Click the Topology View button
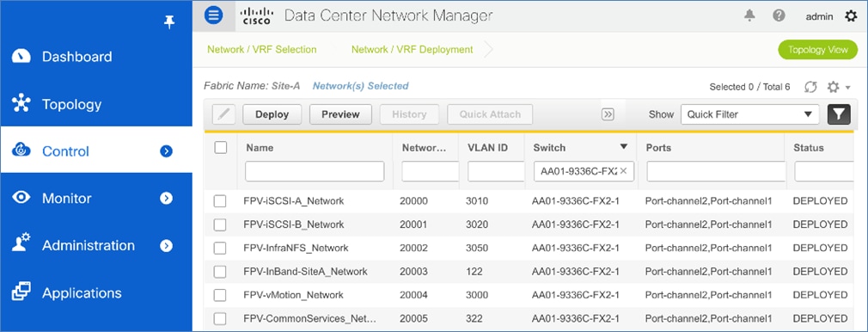The height and width of the screenshot is (332, 868). click(x=817, y=49)
